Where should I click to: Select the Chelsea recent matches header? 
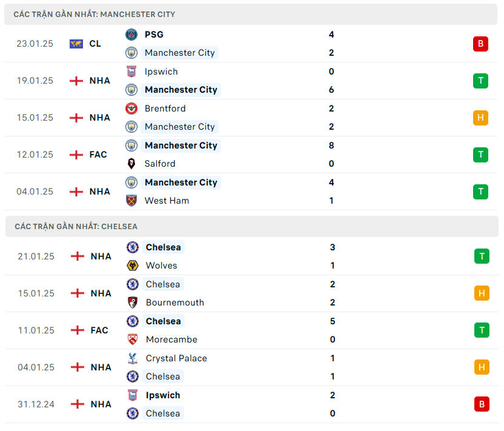[x=76, y=226]
